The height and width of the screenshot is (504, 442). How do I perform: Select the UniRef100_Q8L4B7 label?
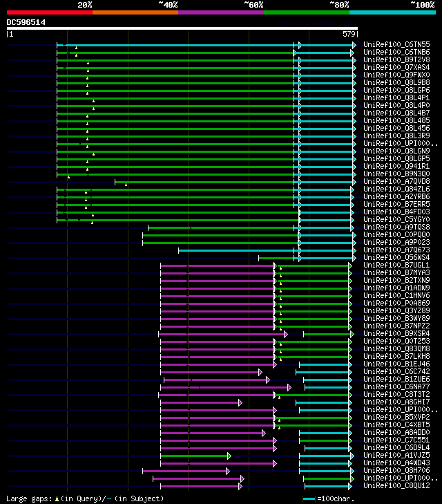[x=396, y=113]
